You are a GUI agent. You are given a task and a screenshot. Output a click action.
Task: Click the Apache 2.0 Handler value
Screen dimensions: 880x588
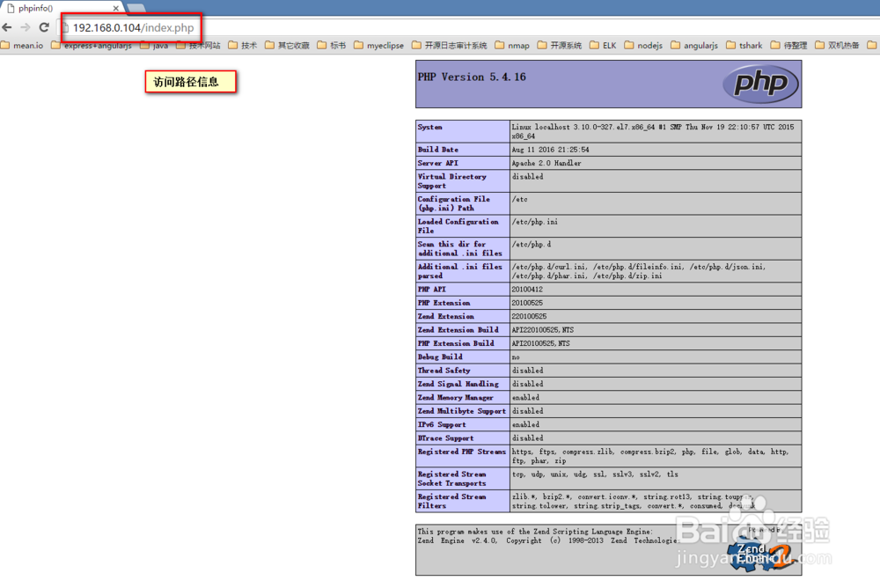click(546, 163)
